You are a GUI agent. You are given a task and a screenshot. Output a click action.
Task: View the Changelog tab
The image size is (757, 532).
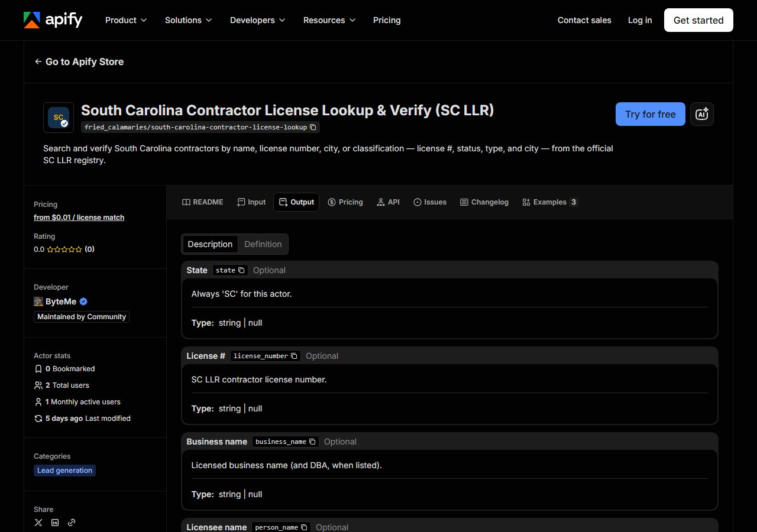tap(484, 202)
